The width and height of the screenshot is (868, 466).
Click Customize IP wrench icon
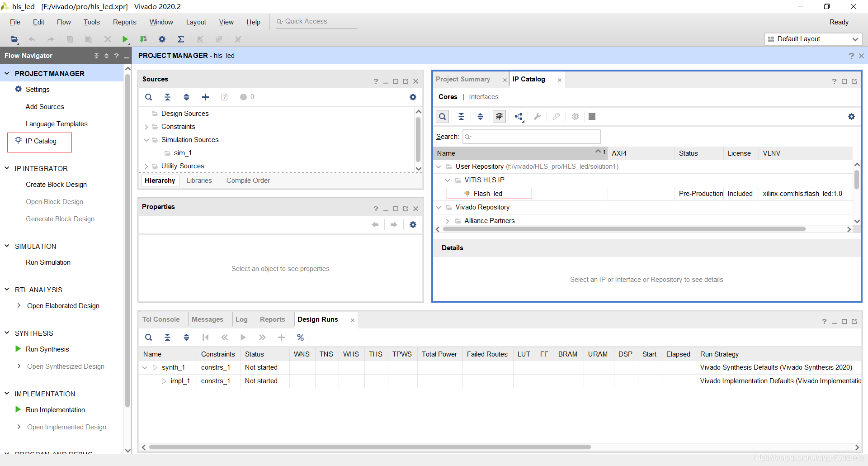click(x=537, y=117)
